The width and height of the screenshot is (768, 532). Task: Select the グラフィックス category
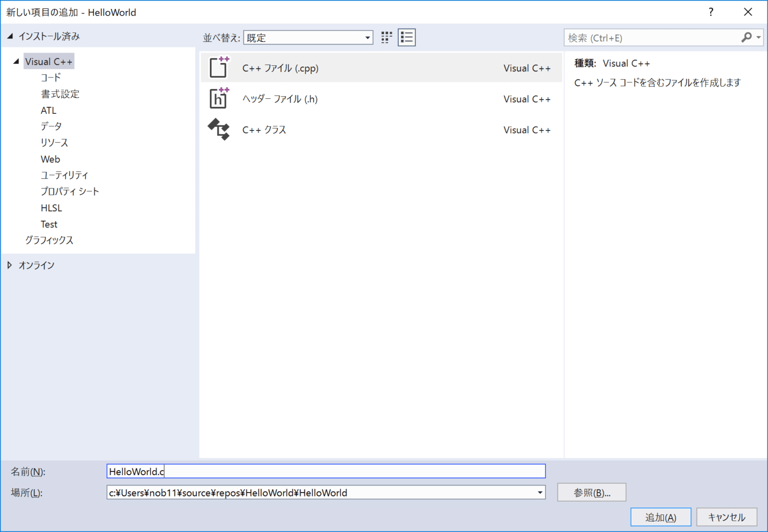click(49, 240)
